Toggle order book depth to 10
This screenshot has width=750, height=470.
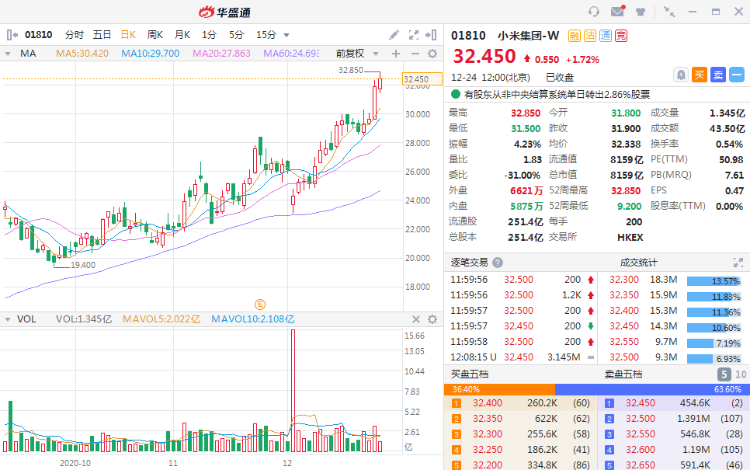click(x=740, y=374)
